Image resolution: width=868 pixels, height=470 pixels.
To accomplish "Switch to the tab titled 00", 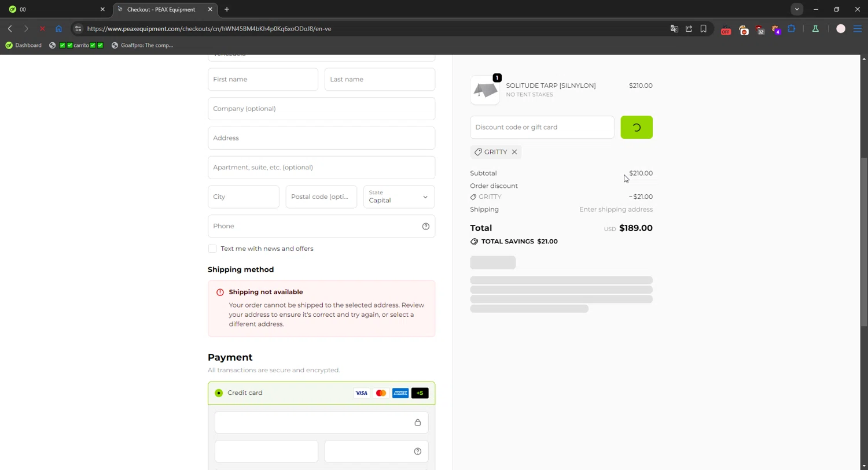I will [56, 9].
